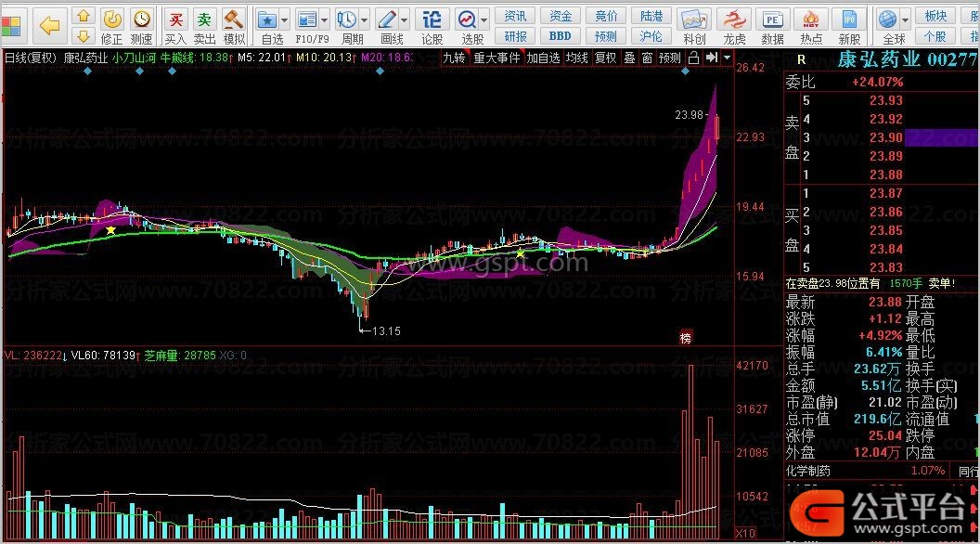
Task: Open the 自选 watchlist folder icon
Action: [x=267, y=20]
